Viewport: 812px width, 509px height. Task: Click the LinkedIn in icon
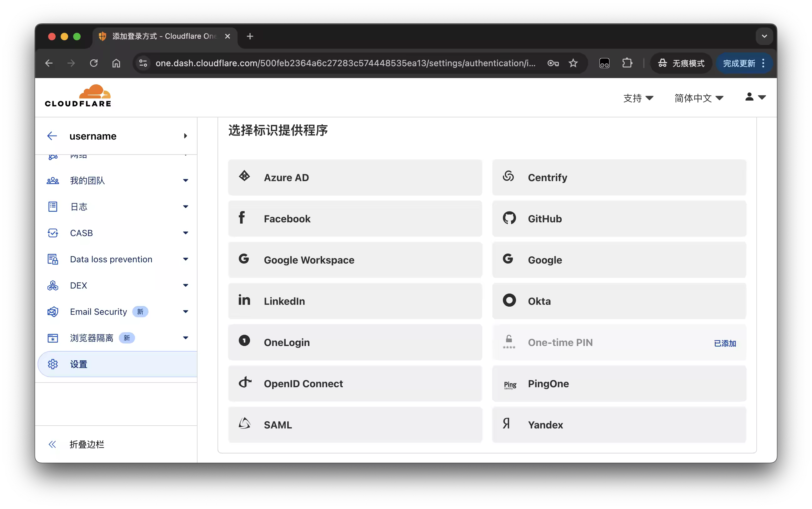244,299
